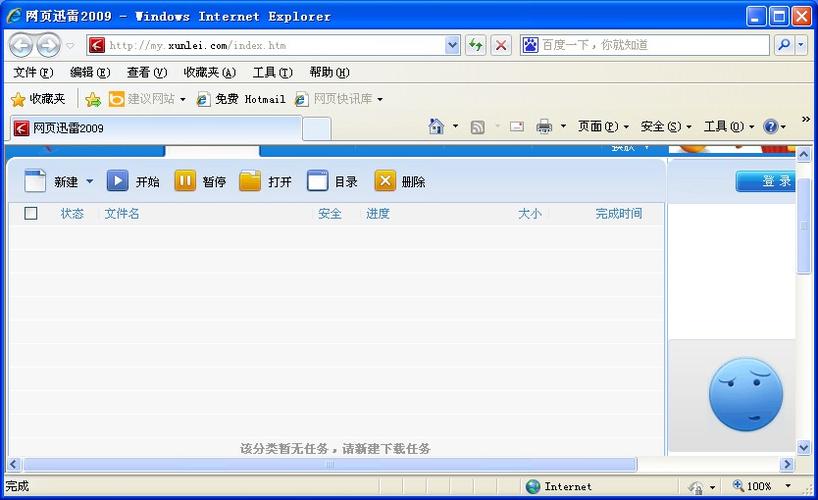Open file using the 打开 folder icon

coord(250,181)
